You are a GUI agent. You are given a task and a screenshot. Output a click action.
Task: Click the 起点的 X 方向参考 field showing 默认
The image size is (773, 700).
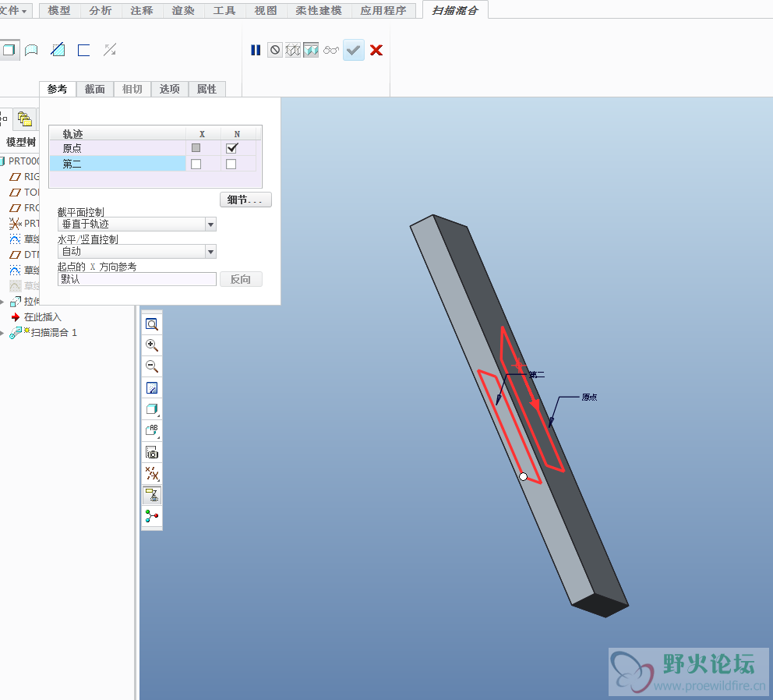137,279
